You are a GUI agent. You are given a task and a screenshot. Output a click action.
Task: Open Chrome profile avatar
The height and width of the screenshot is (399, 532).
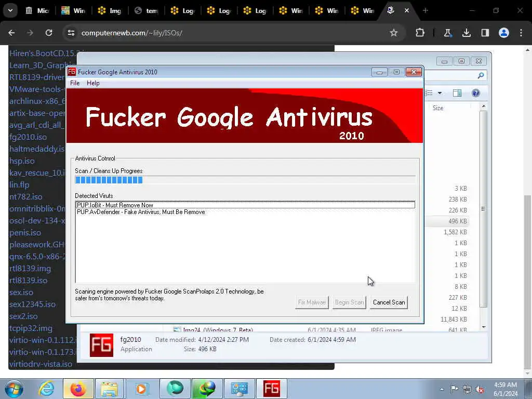pos(504,33)
